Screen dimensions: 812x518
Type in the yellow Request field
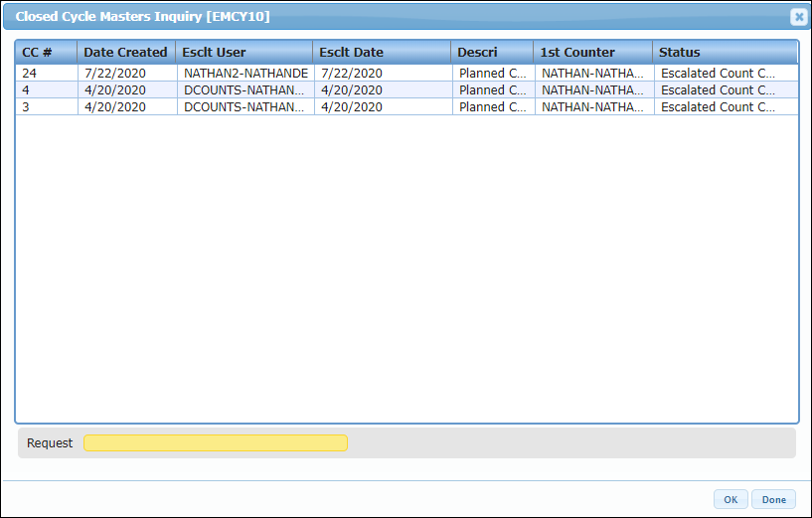coord(216,442)
